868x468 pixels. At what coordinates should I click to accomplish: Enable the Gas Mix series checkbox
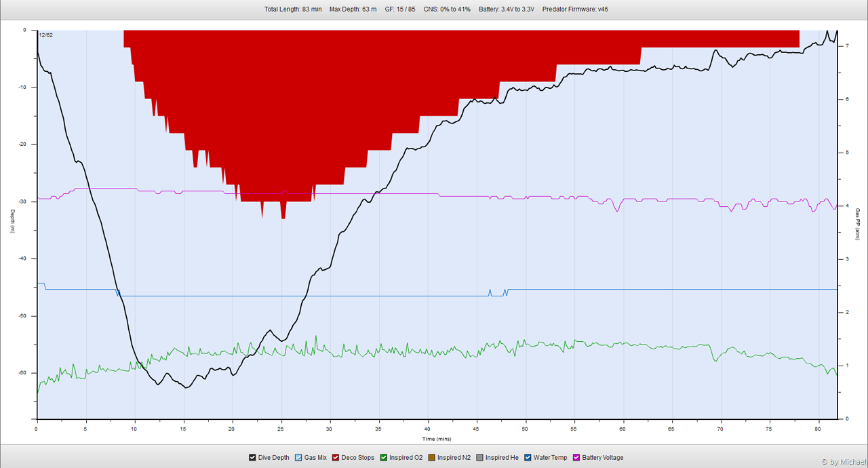[x=298, y=458]
